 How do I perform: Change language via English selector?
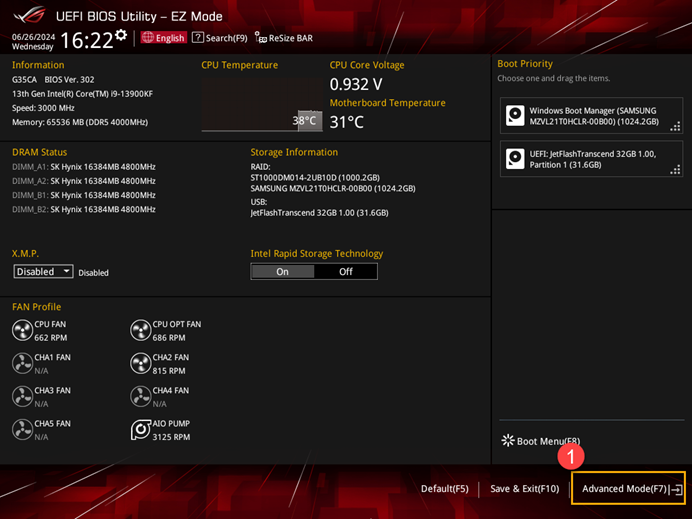pos(164,38)
